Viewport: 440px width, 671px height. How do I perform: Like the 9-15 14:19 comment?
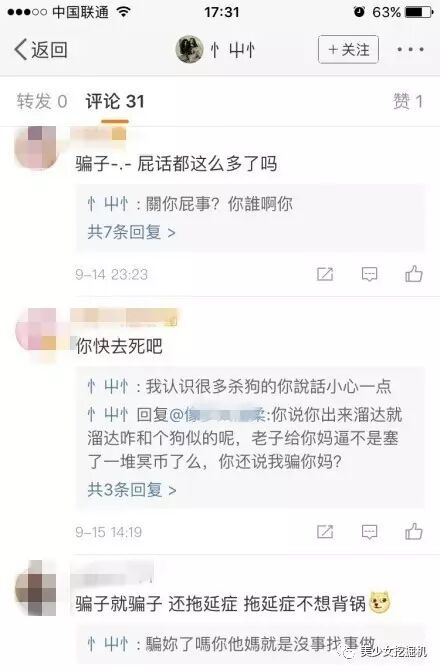pos(414,531)
